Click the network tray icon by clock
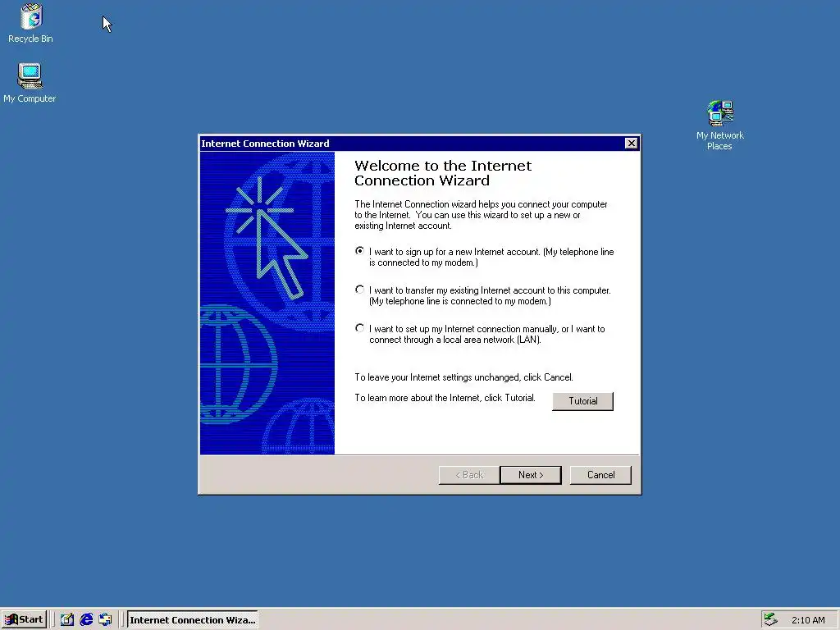This screenshot has width=840, height=630. pos(770,620)
